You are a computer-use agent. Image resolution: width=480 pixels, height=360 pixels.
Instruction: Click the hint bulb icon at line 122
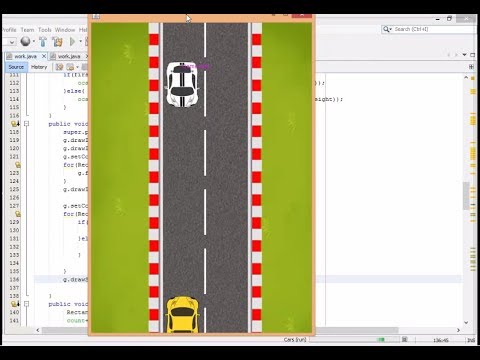[x=17, y=165]
